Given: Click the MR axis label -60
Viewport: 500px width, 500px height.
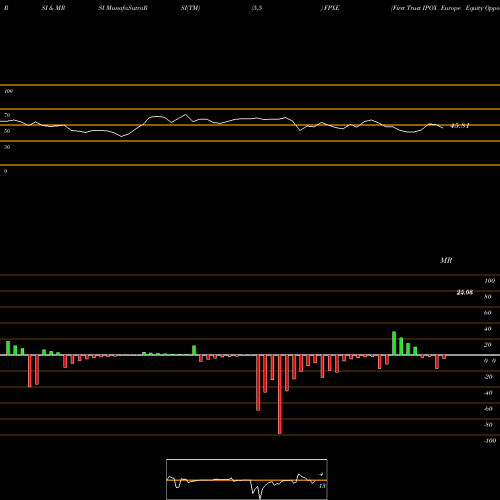Looking at the screenshot, I should click(488, 409).
